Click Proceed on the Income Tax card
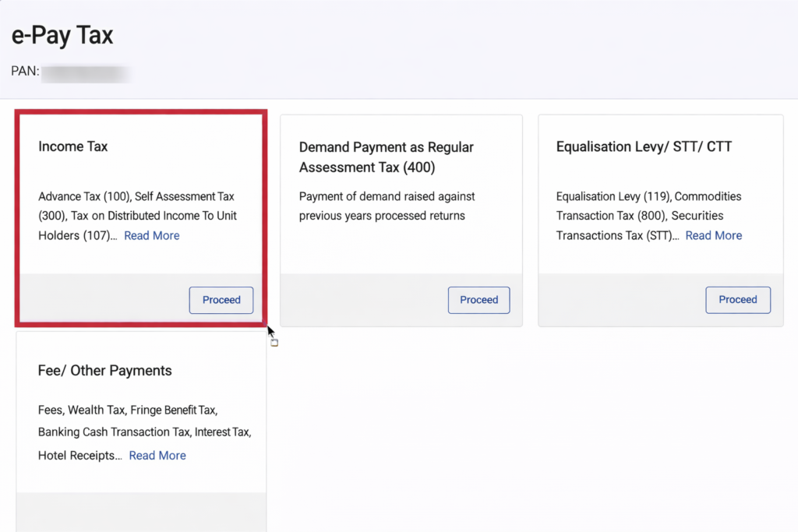Viewport: 798px width, 532px height. coord(221,300)
